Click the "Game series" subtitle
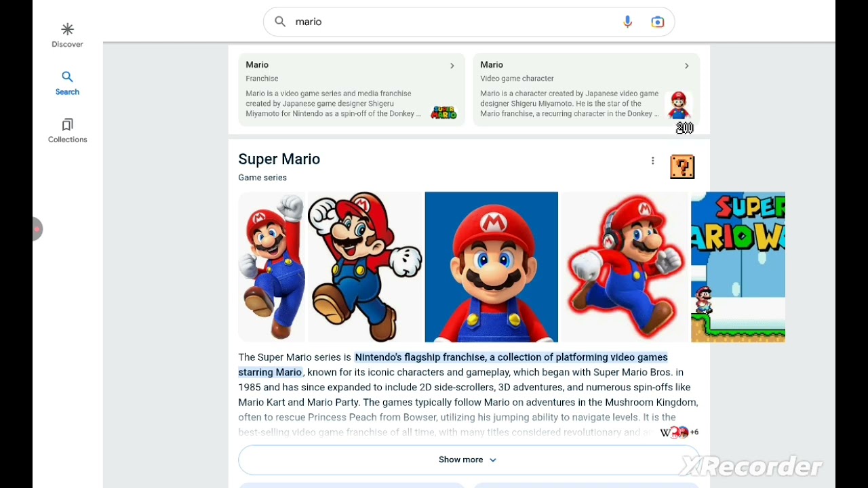The height and width of the screenshot is (488, 868). tap(262, 178)
